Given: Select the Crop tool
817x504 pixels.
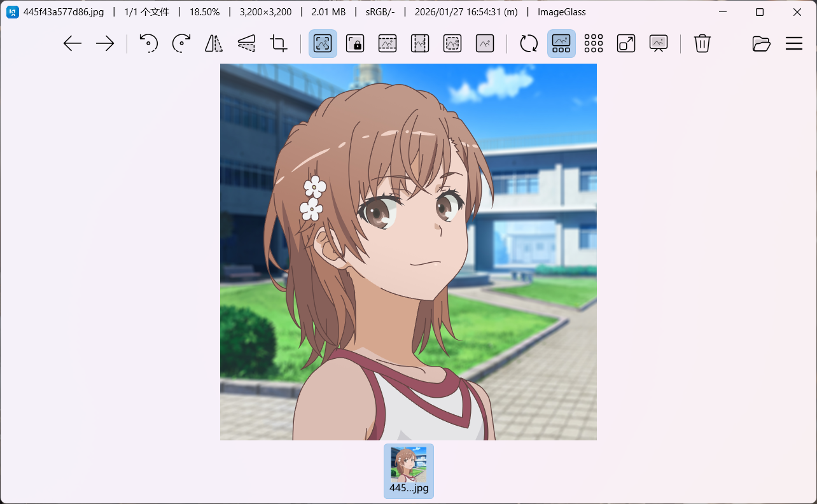Looking at the screenshot, I should [x=279, y=44].
